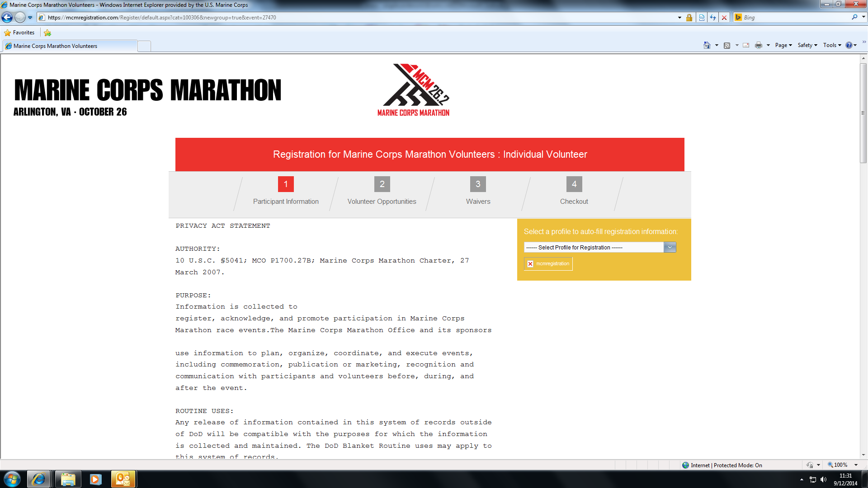Click the Help question mark icon
This screenshot has height=488, width=868.
click(849, 45)
